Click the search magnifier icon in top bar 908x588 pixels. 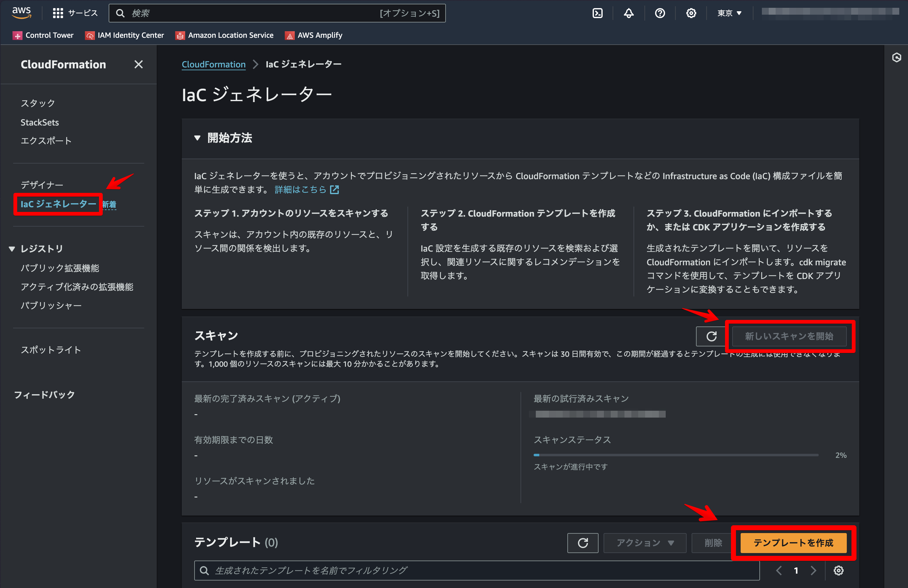[x=120, y=13]
